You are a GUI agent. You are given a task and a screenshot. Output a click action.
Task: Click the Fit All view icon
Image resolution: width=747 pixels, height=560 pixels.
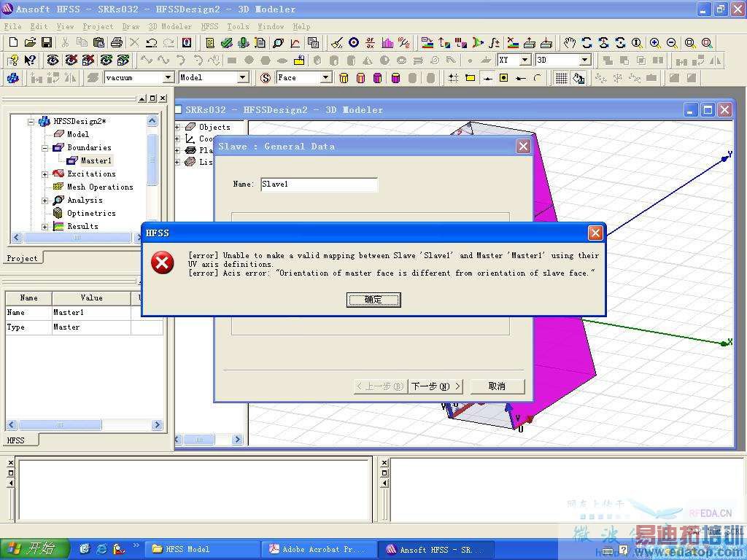coord(689,43)
